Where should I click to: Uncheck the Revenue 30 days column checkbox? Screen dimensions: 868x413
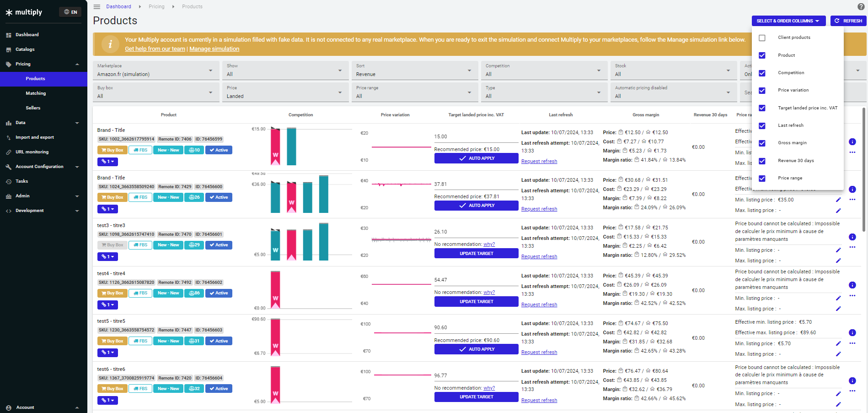click(762, 161)
